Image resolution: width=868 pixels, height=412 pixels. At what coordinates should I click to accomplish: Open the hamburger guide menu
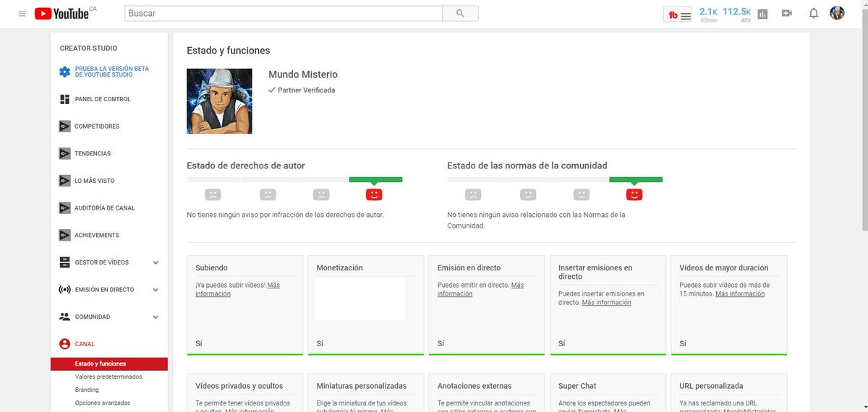[x=22, y=14]
